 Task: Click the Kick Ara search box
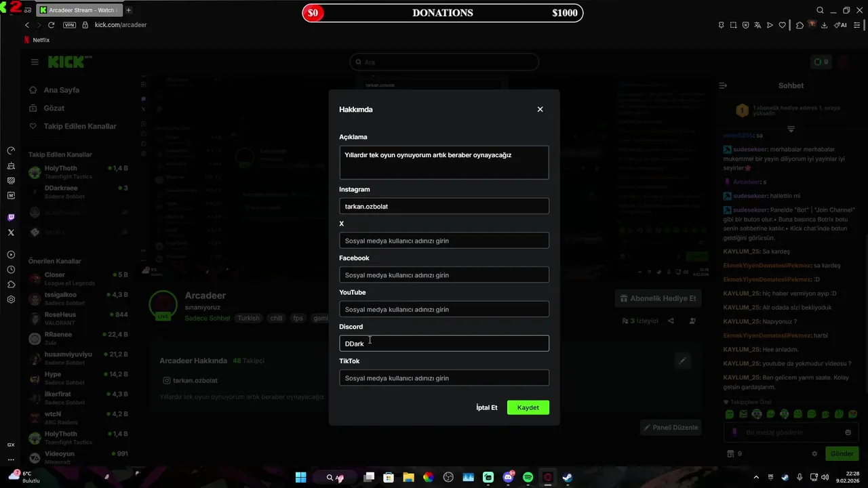coord(444,62)
